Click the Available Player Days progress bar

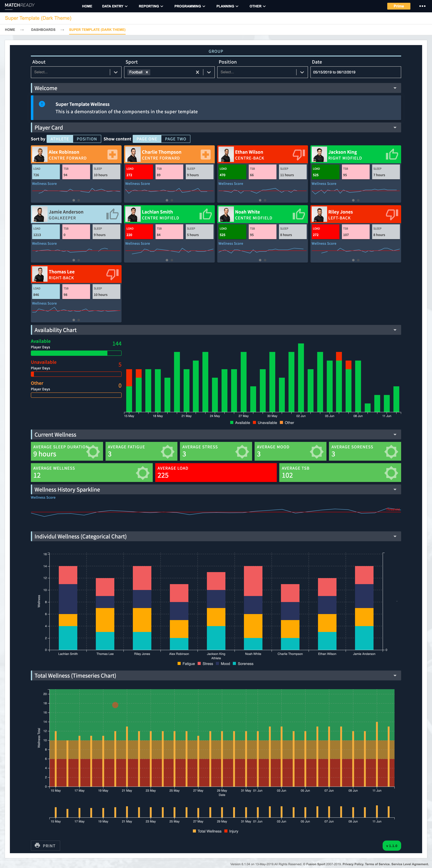[x=76, y=353]
